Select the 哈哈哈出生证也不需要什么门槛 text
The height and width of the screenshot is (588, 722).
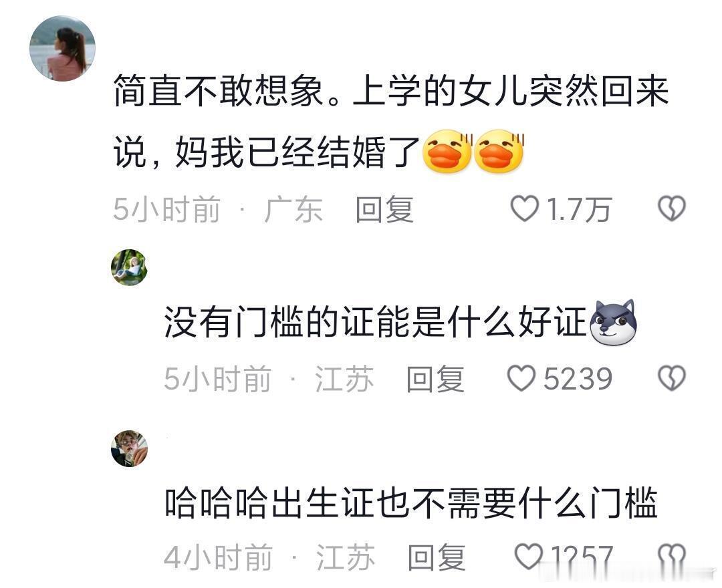410,502
